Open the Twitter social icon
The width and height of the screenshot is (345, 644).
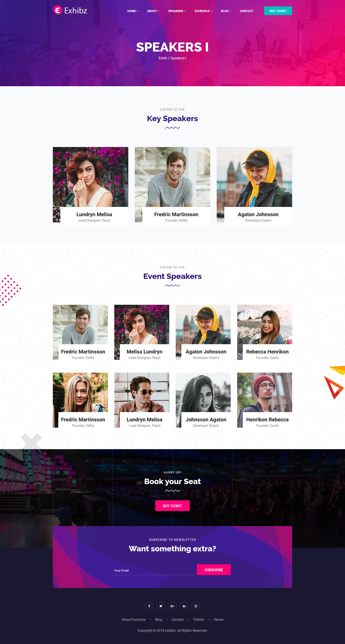tap(161, 606)
